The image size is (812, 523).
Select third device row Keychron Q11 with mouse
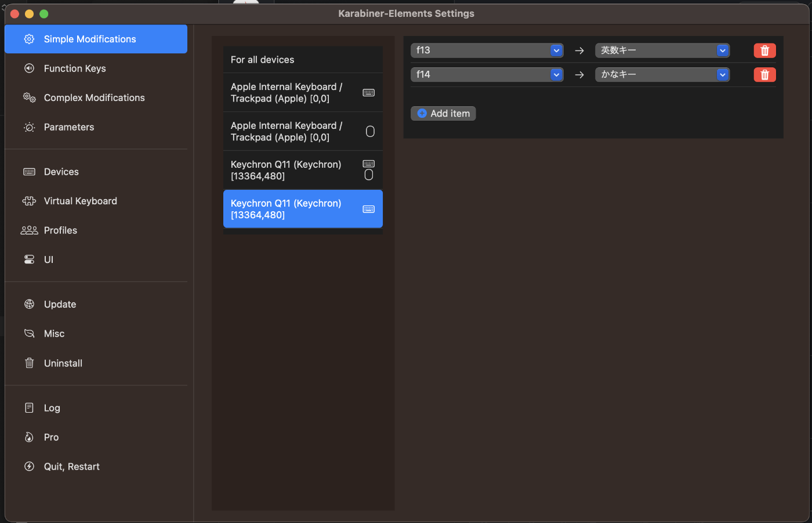coord(303,170)
